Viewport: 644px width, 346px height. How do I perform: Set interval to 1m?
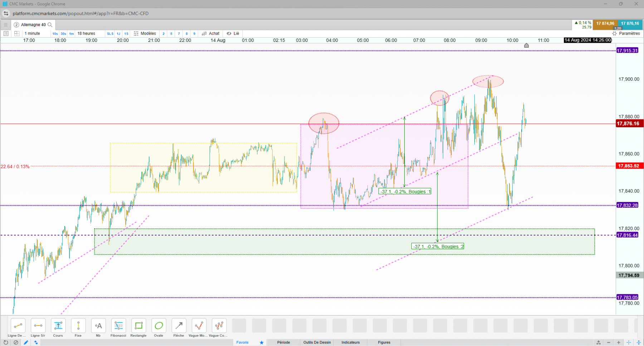[x=72, y=34]
